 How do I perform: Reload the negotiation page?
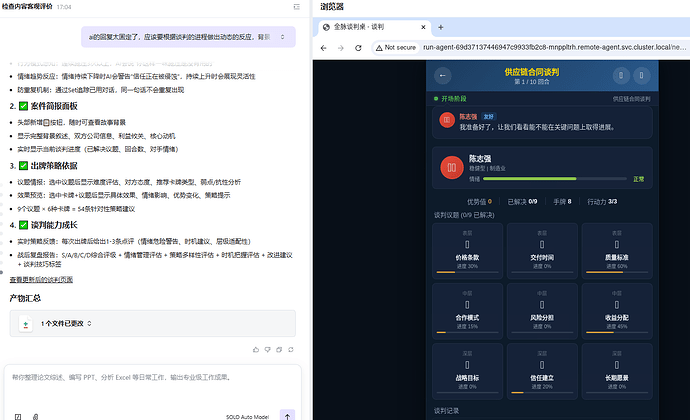tap(358, 48)
